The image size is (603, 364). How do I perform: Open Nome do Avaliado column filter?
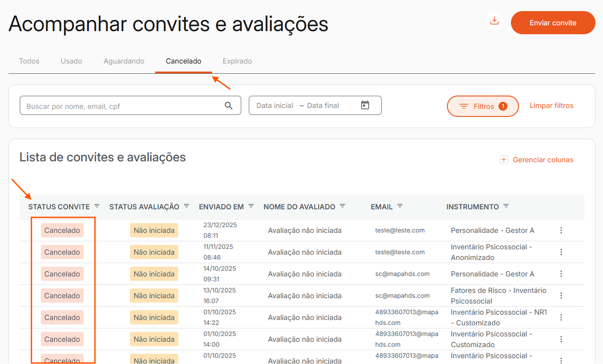click(342, 206)
